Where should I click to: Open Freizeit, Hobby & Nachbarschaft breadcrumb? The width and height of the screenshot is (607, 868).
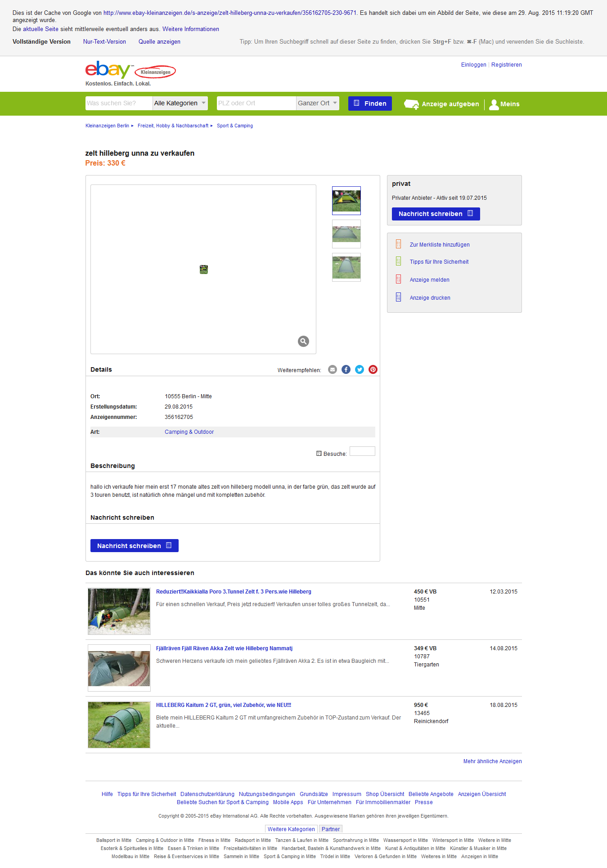(x=173, y=126)
